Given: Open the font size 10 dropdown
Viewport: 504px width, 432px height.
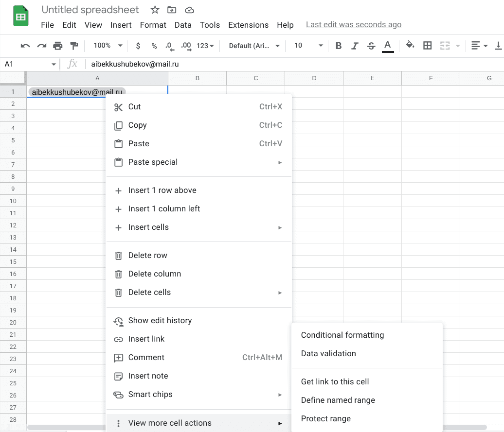Looking at the screenshot, I should (308, 46).
